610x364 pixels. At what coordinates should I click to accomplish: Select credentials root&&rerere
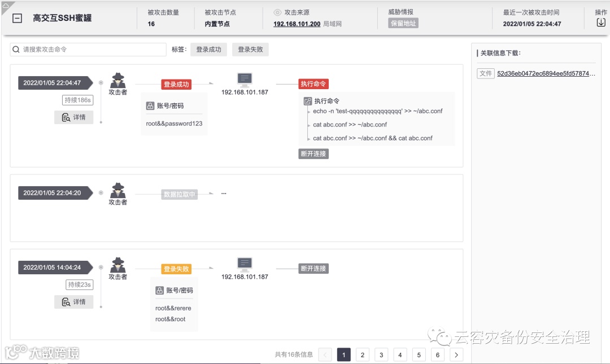coord(173,308)
